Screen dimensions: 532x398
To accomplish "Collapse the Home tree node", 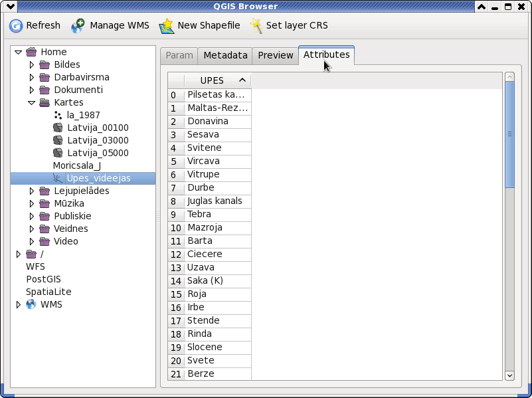I will [19, 52].
